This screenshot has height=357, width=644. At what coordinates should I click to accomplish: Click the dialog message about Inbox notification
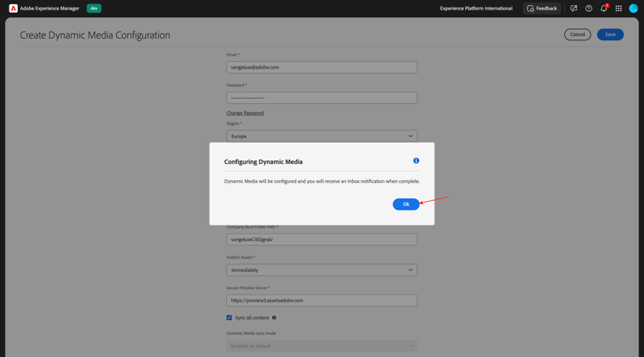click(322, 181)
